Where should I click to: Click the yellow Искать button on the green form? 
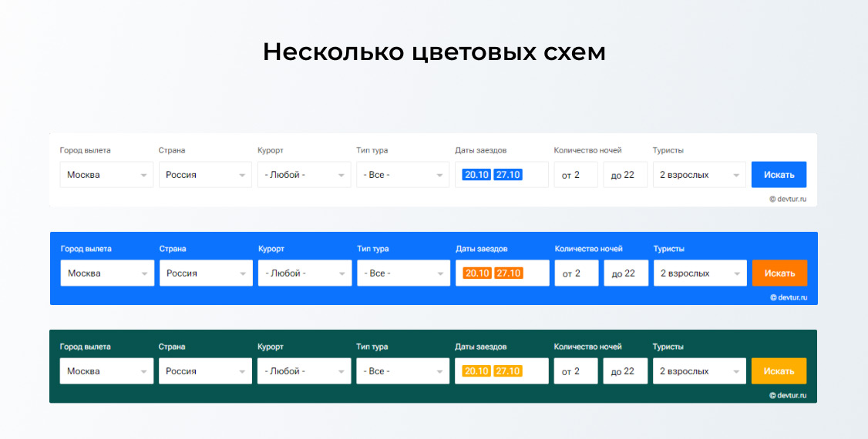point(779,371)
